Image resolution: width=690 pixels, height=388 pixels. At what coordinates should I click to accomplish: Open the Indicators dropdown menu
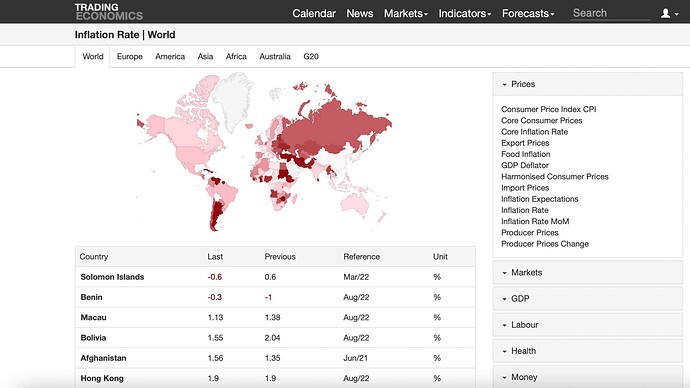[x=465, y=14]
